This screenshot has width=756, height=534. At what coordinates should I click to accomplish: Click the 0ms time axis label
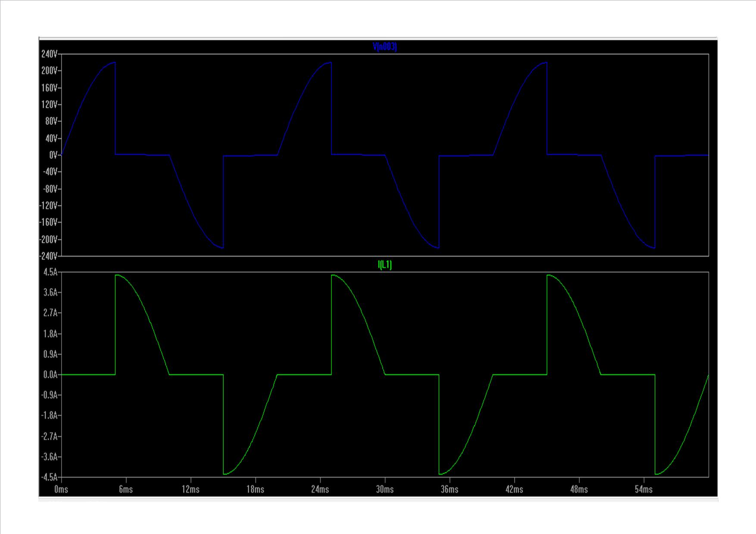61,489
